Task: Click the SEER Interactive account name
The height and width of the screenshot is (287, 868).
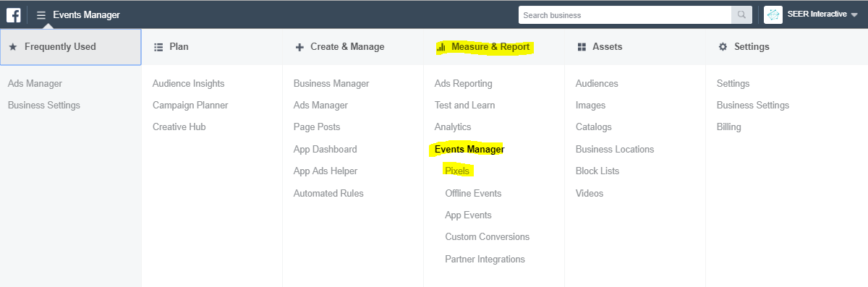Action: pos(817,14)
